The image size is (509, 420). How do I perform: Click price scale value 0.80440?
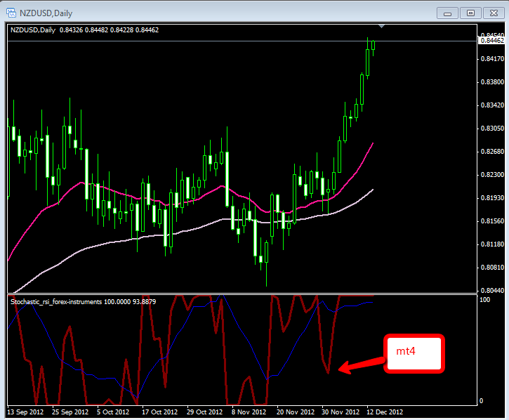coord(492,290)
